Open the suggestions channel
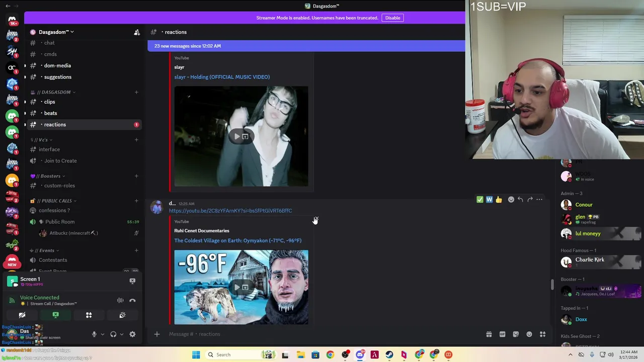The image size is (644, 362). point(84,77)
